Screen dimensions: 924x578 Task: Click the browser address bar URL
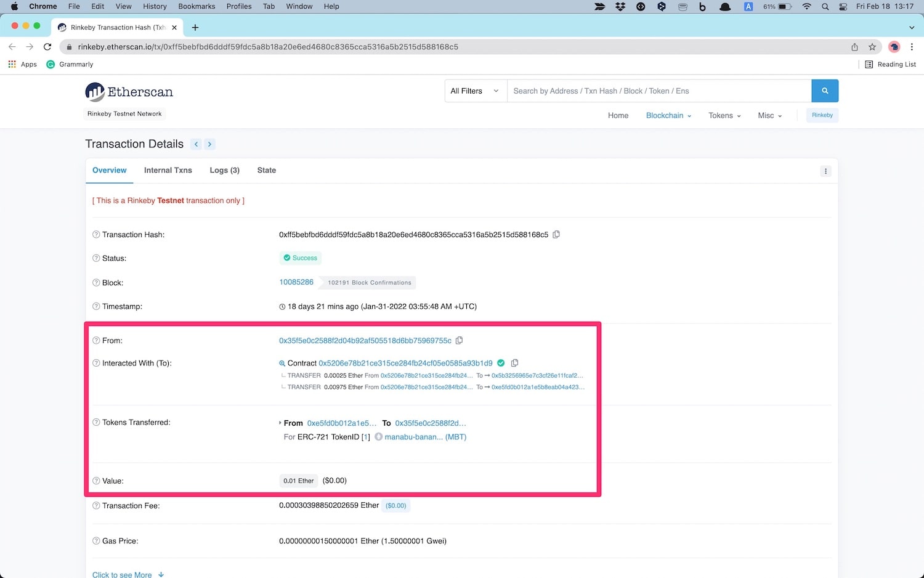coord(268,47)
